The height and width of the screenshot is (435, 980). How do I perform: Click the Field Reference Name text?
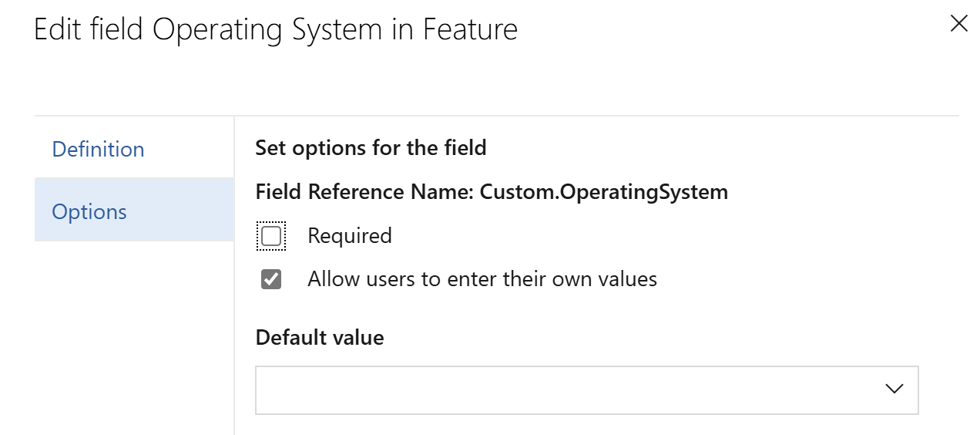pyautogui.click(x=364, y=191)
